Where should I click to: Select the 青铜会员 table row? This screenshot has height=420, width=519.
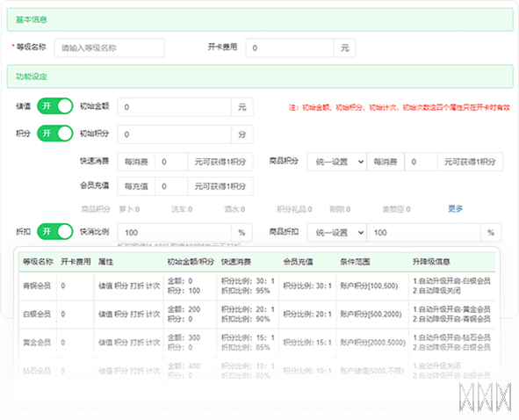point(256,286)
